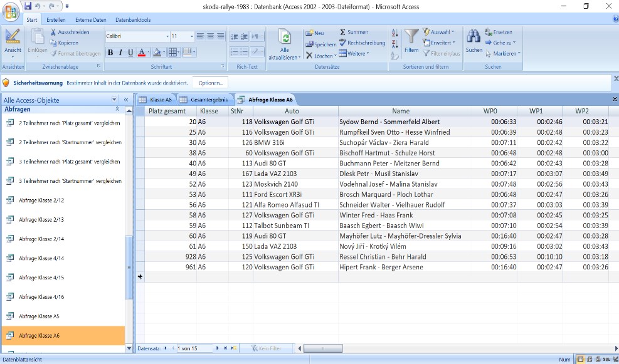This screenshot has height=364, width=619.
Task: Apply filter with the Filtern funnel
Action: coord(411,41)
